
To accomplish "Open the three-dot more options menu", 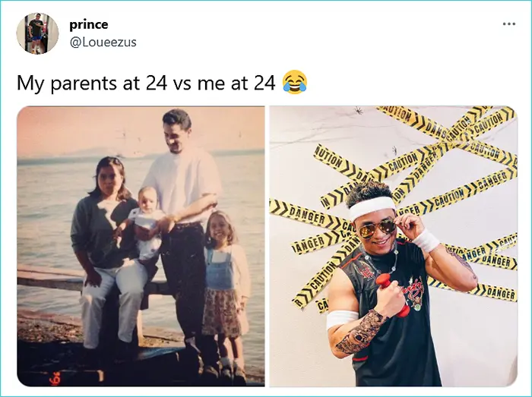I will coord(508,24).
